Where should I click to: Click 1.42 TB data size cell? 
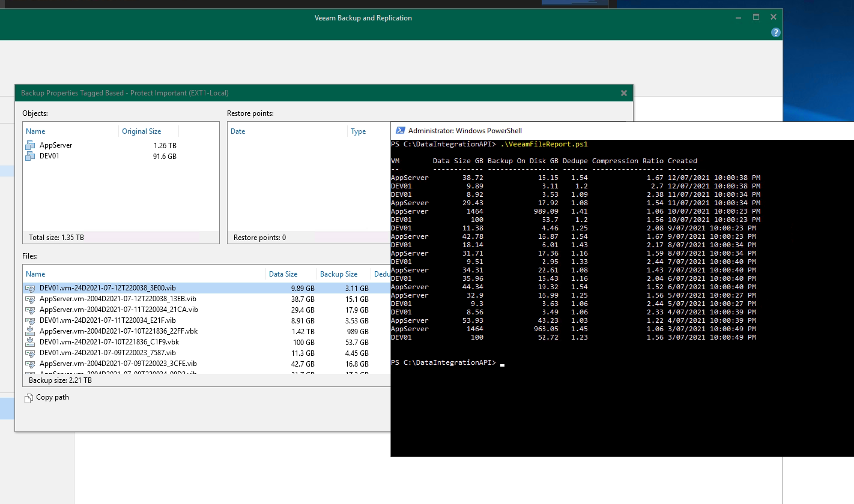[x=303, y=332]
